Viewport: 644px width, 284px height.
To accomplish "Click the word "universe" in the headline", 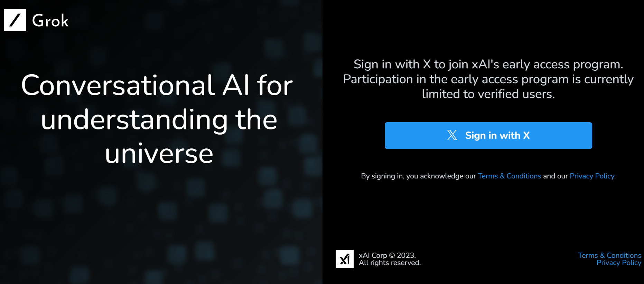I will pyautogui.click(x=159, y=154).
